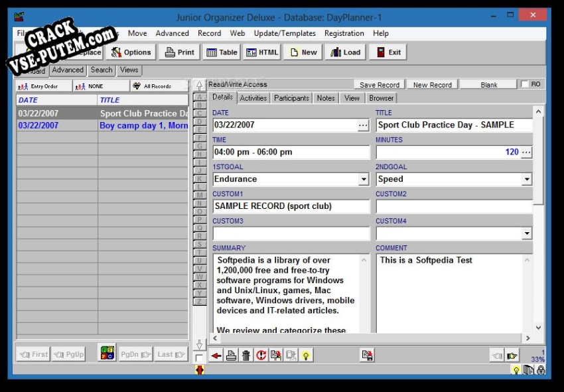Image resolution: width=564 pixels, height=392 pixels.
Task: Click the Options toolbar button
Action: click(131, 52)
